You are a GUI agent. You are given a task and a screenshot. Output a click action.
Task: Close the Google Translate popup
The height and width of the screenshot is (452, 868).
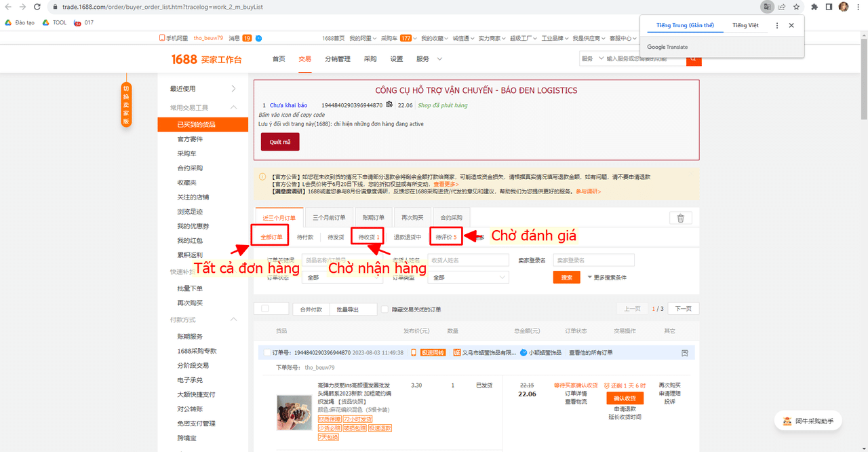(791, 25)
